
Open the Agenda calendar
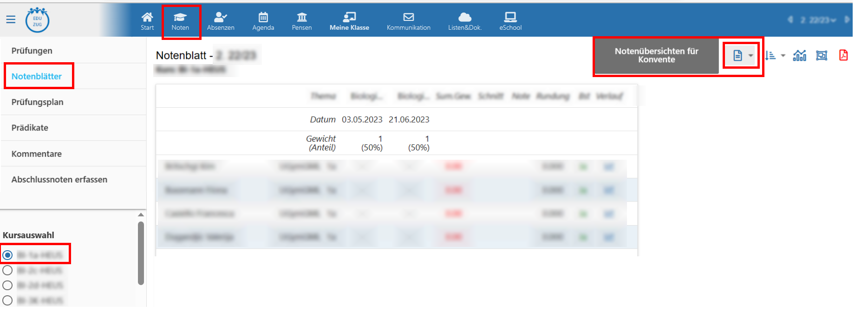[x=263, y=21]
